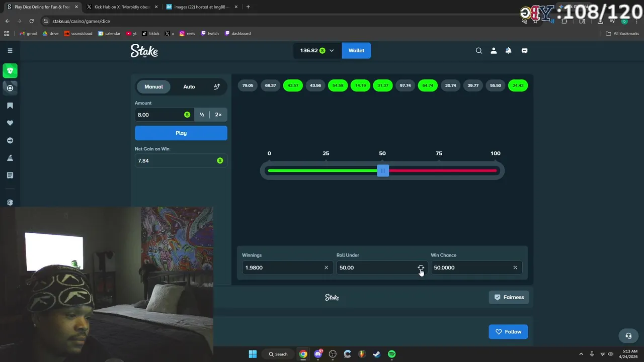Switch to the Kick Hub on X tab
644x362 pixels.
tap(122, 7)
